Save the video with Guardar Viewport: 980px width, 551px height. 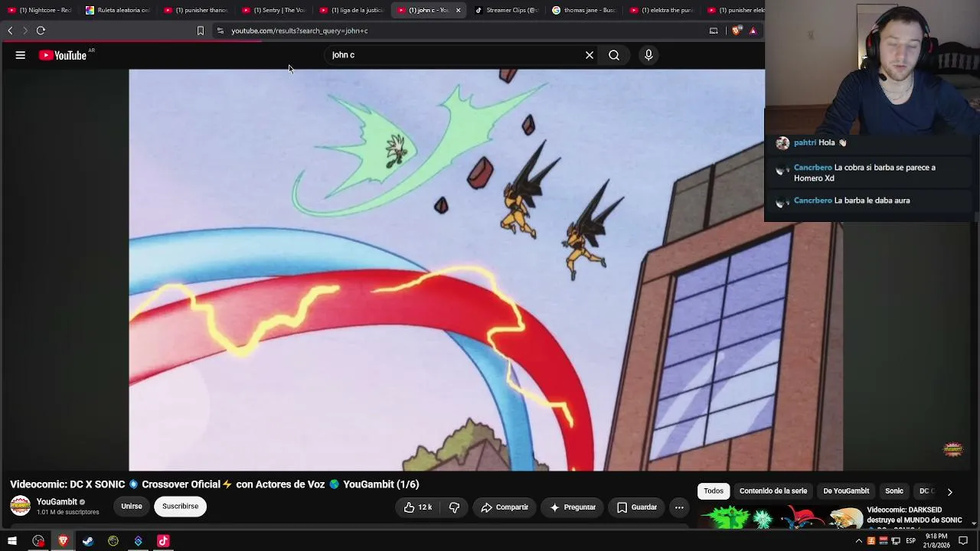[637, 507]
